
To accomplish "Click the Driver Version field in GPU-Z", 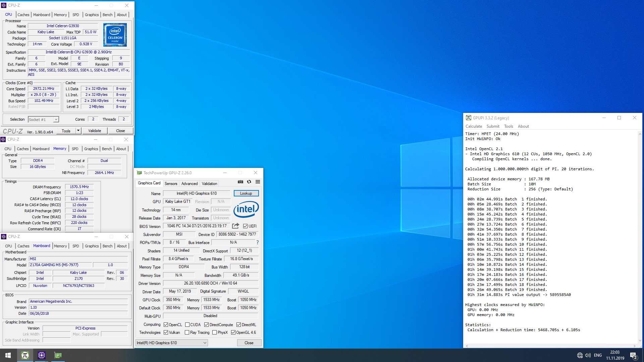I will (x=211, y=283).
